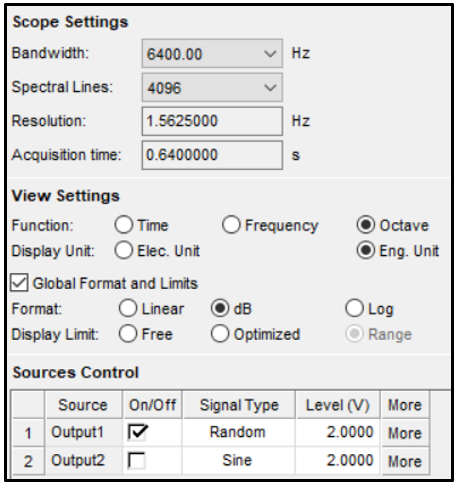
Task: Choose Elec. Unit display unit
Action: pos(124,251)
